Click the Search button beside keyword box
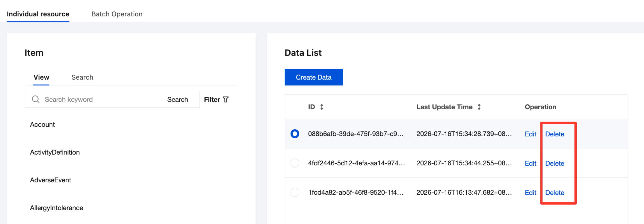 (x=178, y=99)
